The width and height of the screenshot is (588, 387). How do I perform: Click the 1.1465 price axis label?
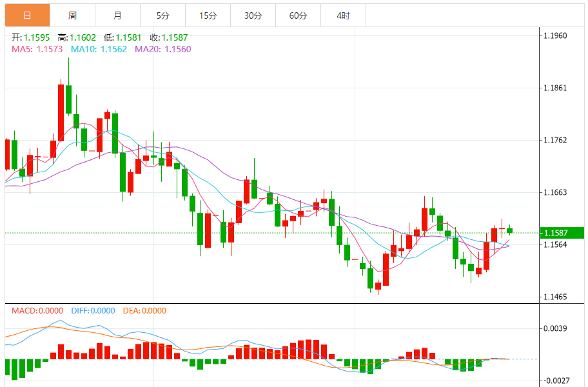(555, 297)
